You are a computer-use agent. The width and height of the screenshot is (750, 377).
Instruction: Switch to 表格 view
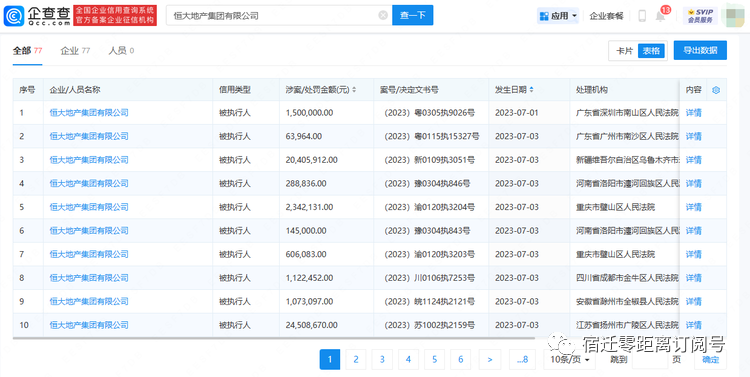pos(651,51)
